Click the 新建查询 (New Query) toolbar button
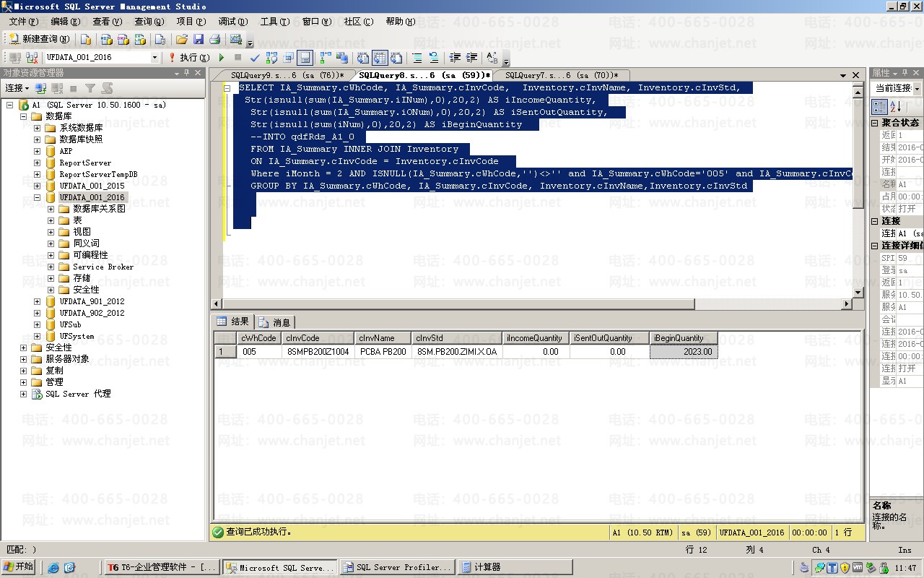Image resolution: width=924 pixels, height=578 pixels. click(x=40, y=39)
